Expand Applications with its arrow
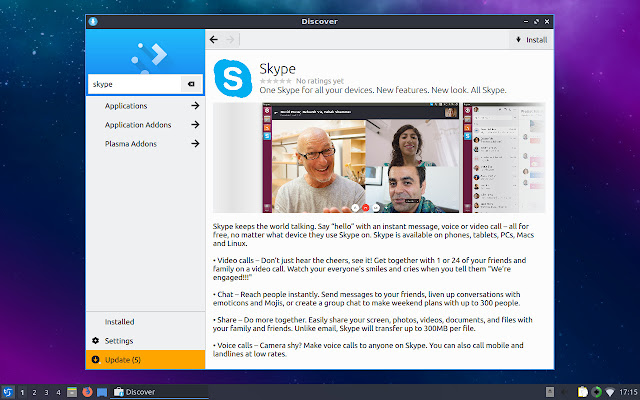The height and width of the screenshot is (400, 640). click(x=196, y=106)
